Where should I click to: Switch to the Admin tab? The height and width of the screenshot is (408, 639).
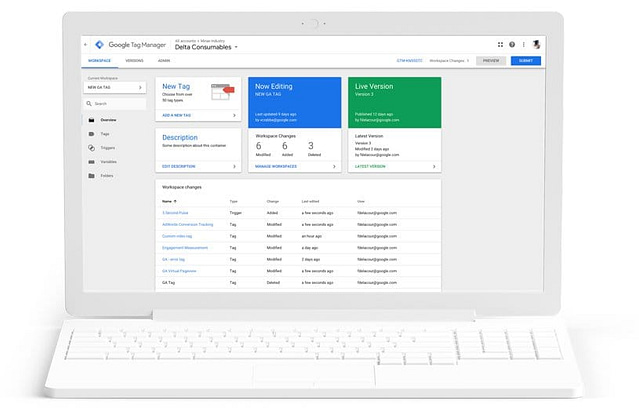pyautogui.click(x=164, y=61)
